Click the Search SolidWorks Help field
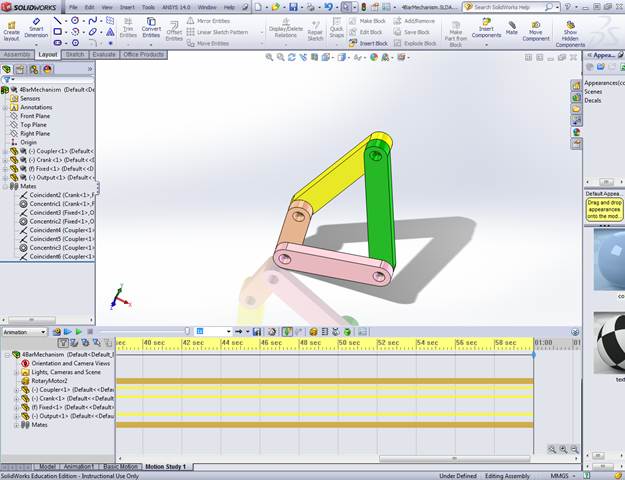Viewport: 625px width, 480px height. (x=511, y=7)
